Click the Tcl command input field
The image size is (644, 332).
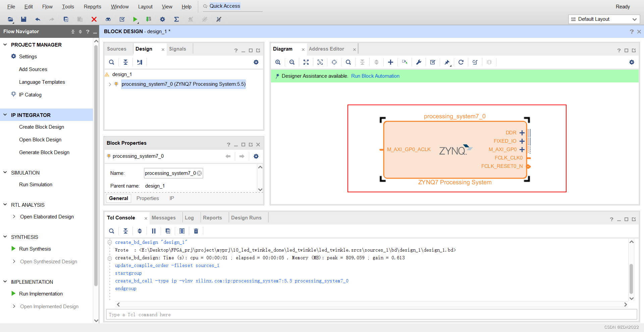[371, 315]
